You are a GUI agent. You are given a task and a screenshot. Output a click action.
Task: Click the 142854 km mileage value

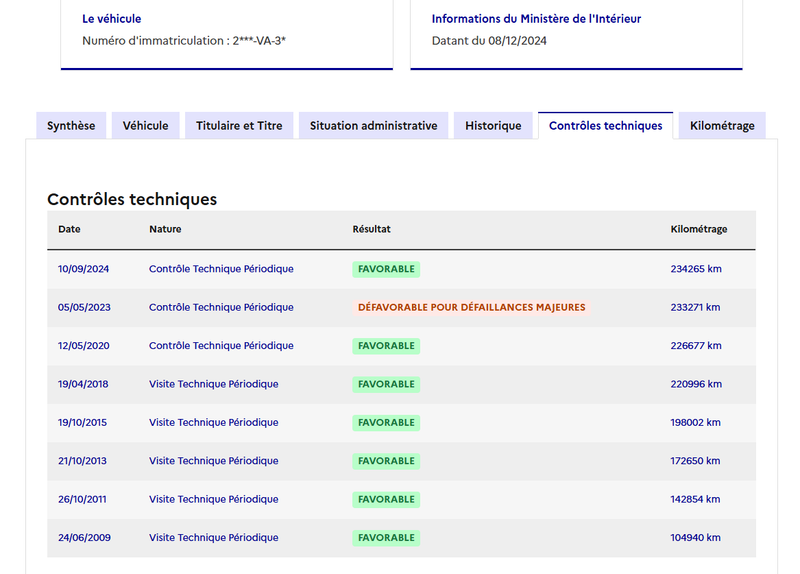click(x=695, y=499)
